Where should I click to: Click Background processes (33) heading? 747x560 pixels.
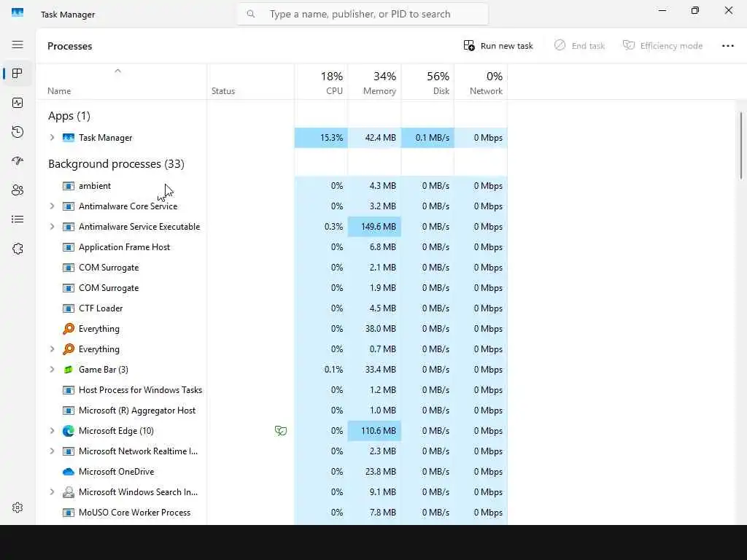[116, 164]
